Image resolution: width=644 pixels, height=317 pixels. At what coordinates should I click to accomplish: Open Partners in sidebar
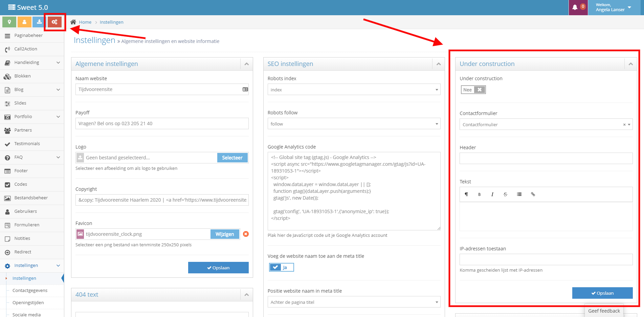32,130
